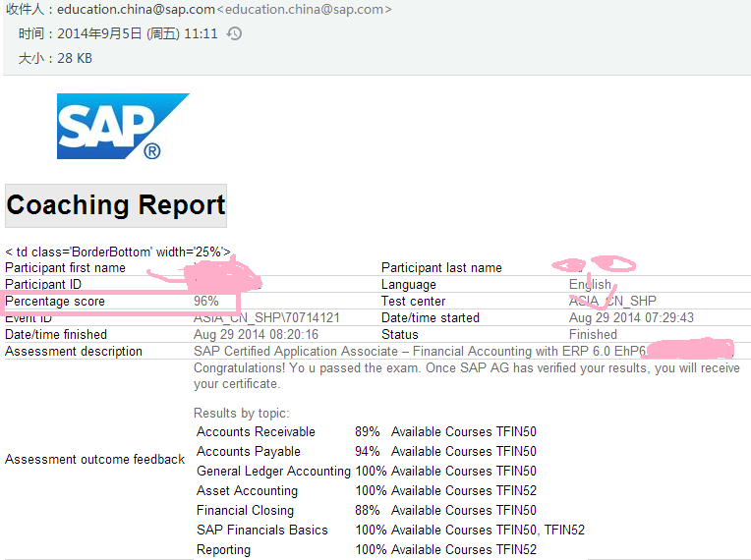This screenshot has width=751, height=560.
Task: Click the 'Date/time finished' label
Action: click(56, 335)
